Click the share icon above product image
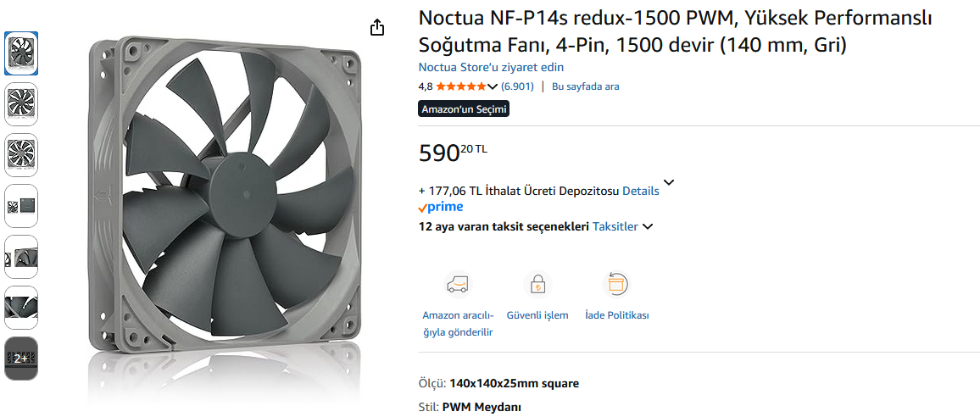980x417 pixels. coord(377,28)
